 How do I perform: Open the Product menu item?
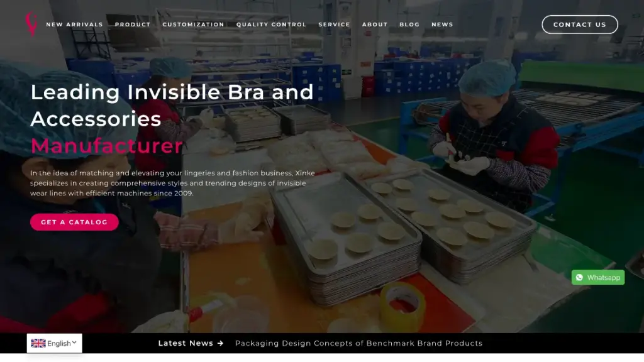[133, 25]
